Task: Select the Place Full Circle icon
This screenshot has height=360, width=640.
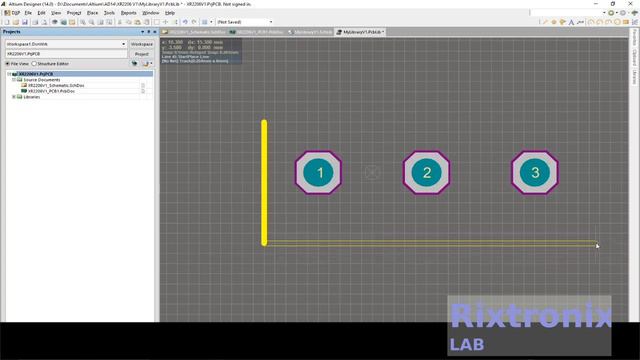Action: pos(617,22)
